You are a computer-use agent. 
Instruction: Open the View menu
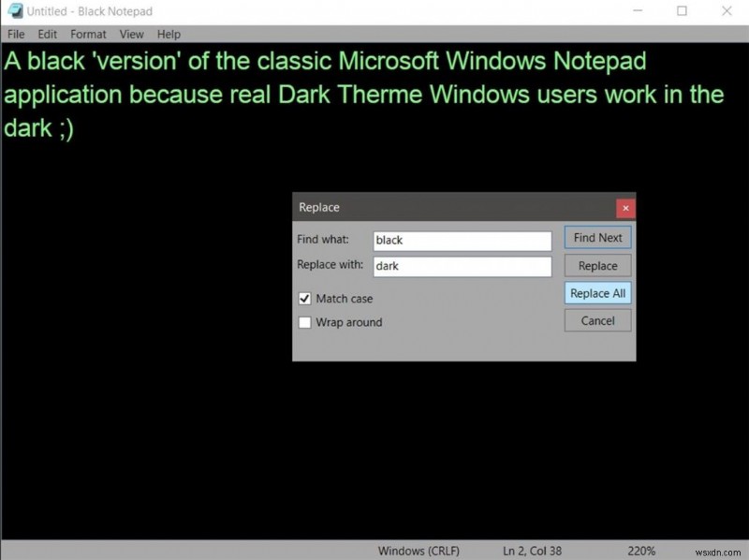tap(131, 34)
